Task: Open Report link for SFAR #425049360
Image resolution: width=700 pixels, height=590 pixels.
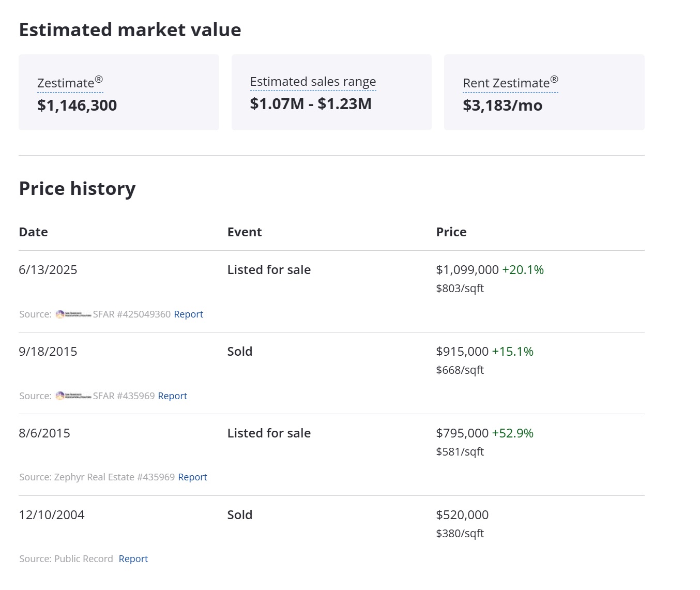Action: [188, 314]
